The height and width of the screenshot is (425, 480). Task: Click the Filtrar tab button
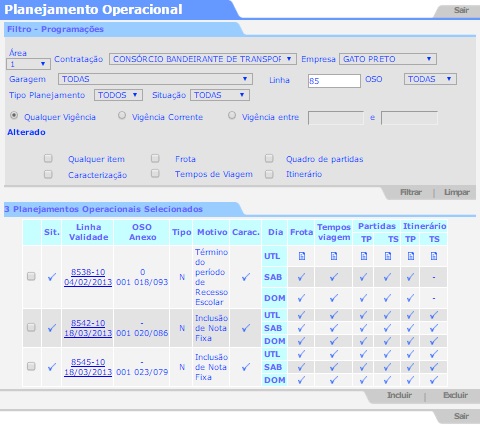[x=411, y=192]
